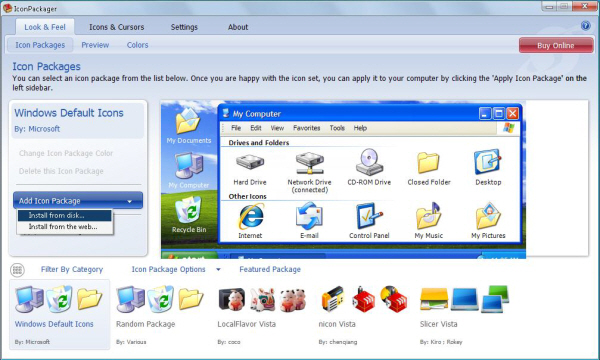Open the About tab
Screen dimensions: 600x360
click(x=238, y=27)
